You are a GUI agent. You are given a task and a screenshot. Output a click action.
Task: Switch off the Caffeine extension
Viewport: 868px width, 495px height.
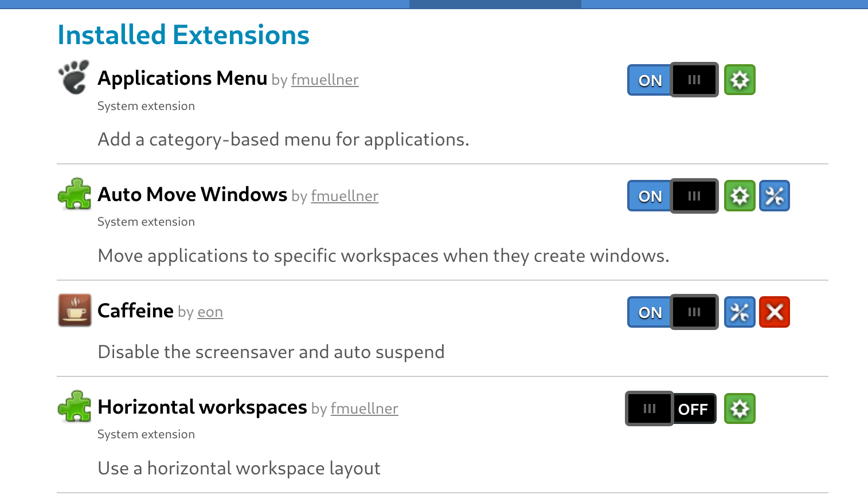tap(672, 312)
